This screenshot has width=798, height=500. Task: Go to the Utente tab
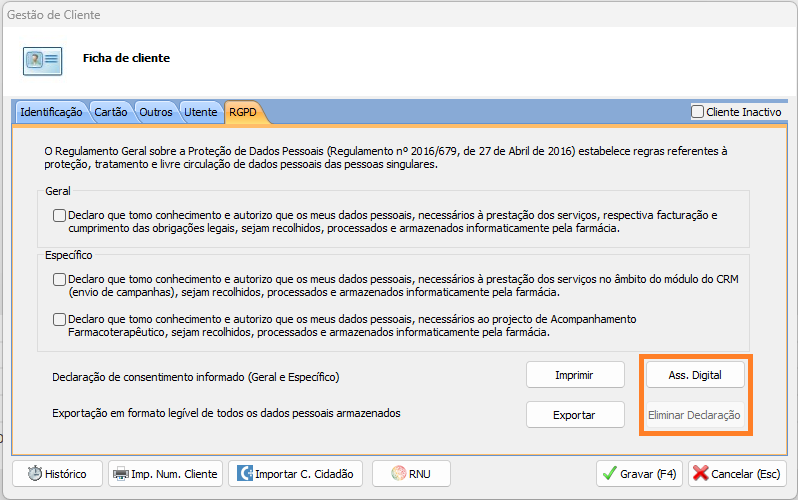coord(201,112)
